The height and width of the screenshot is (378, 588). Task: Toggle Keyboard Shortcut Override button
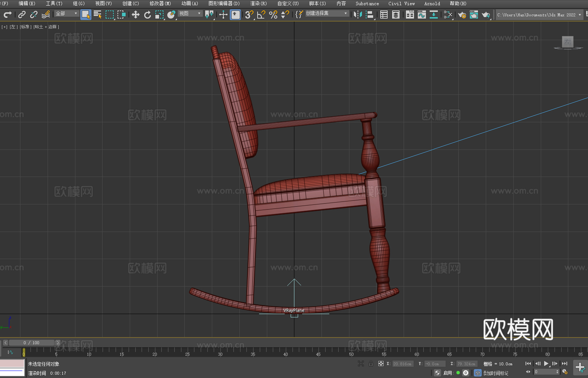click(x=235, y=14)
